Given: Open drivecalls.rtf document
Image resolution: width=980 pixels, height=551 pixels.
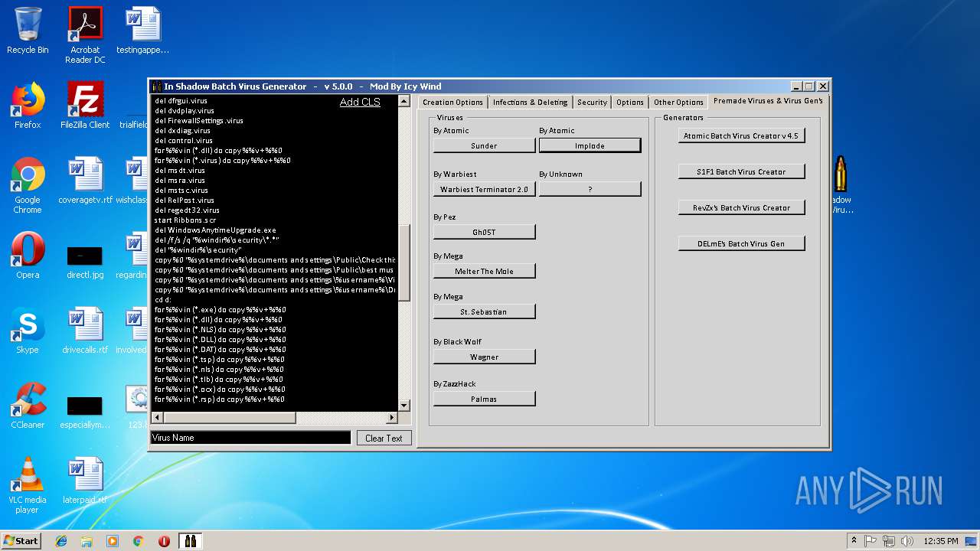Looking at the screenshot, I should pos(85,331).
